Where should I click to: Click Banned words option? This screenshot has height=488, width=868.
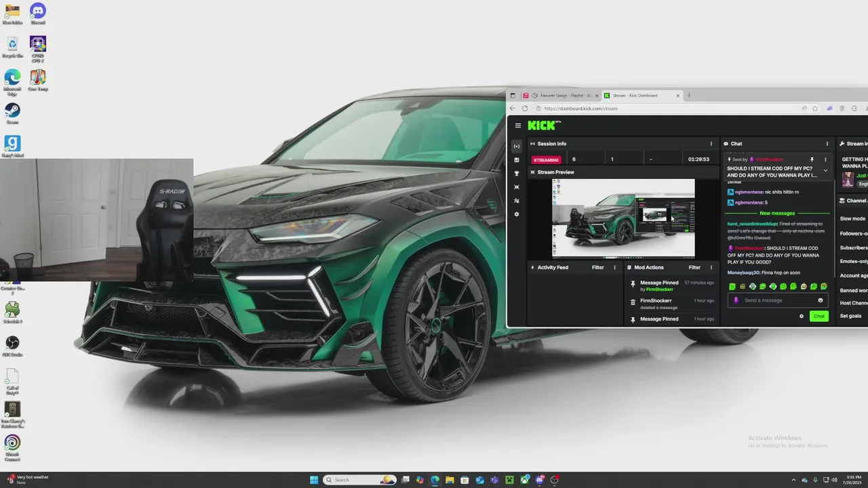click(854, 290)
